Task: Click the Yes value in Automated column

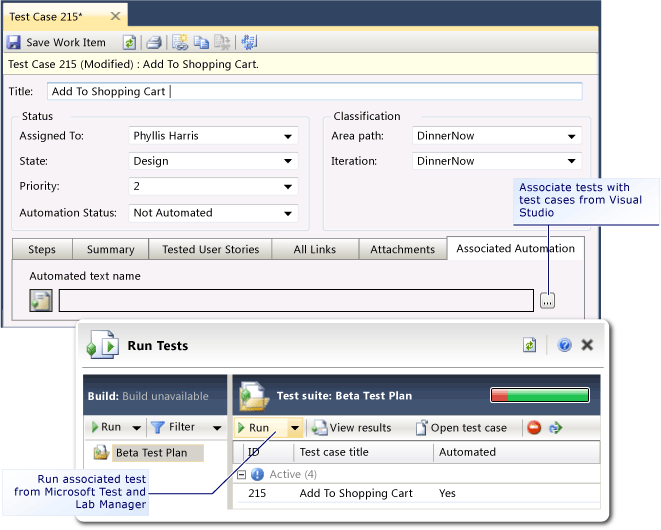Action: pyautogui.click(x=447, y=493)
